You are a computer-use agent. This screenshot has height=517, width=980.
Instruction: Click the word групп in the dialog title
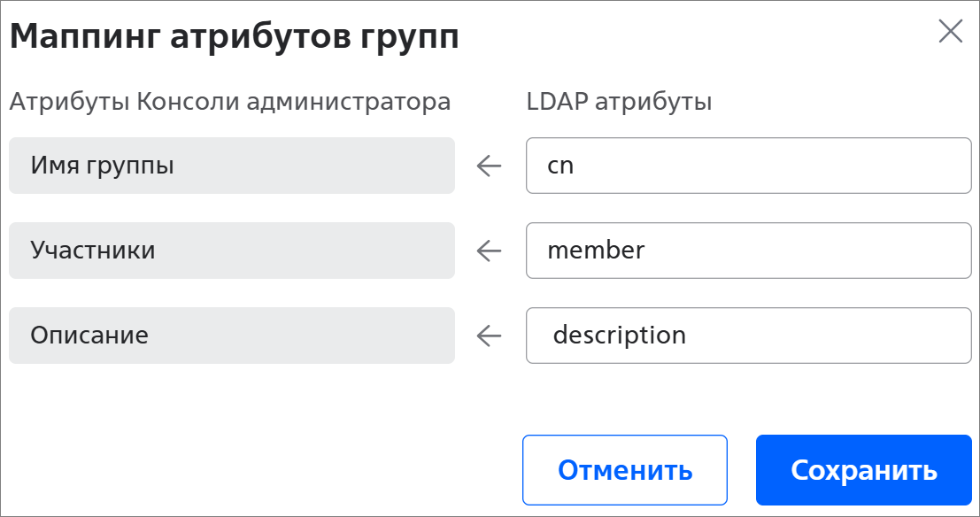coord(411,37)
